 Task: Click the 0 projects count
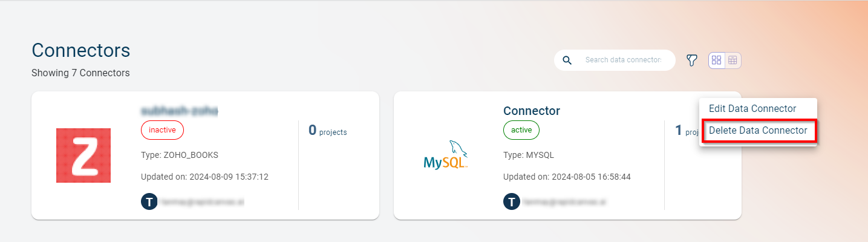tap(327, 131)
